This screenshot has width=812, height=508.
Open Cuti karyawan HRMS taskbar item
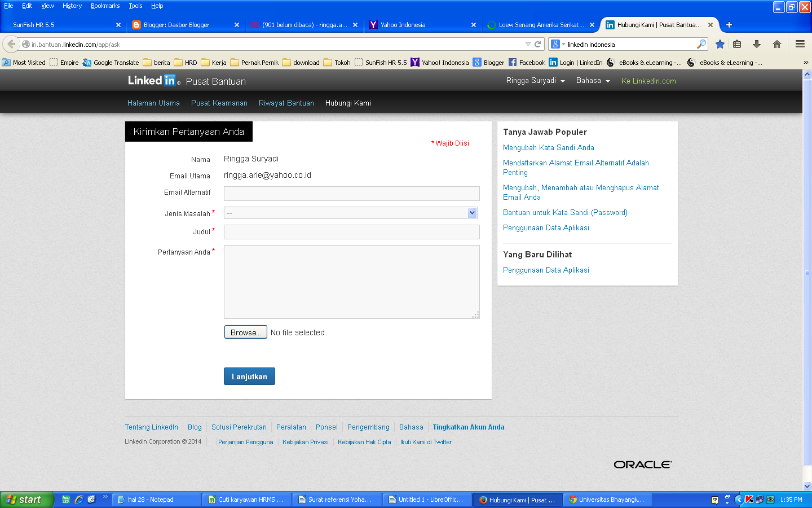(x=247, y=500)
